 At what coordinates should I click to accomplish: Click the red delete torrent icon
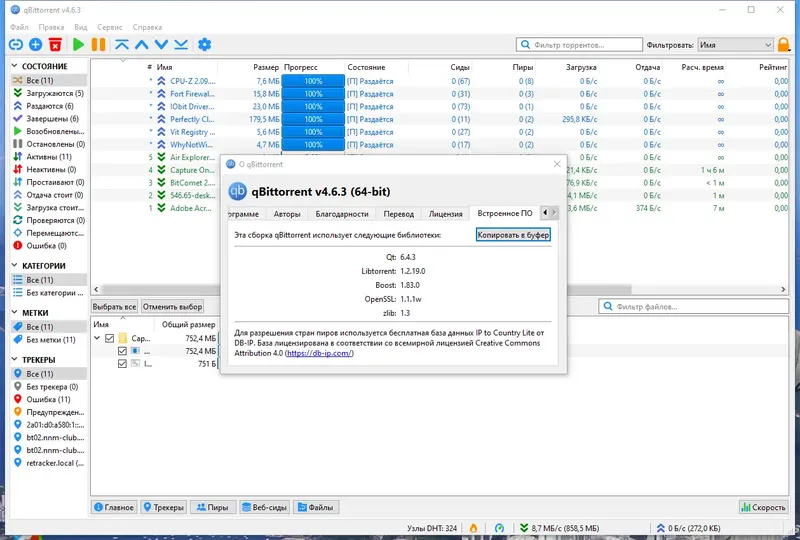click(56, 45)
